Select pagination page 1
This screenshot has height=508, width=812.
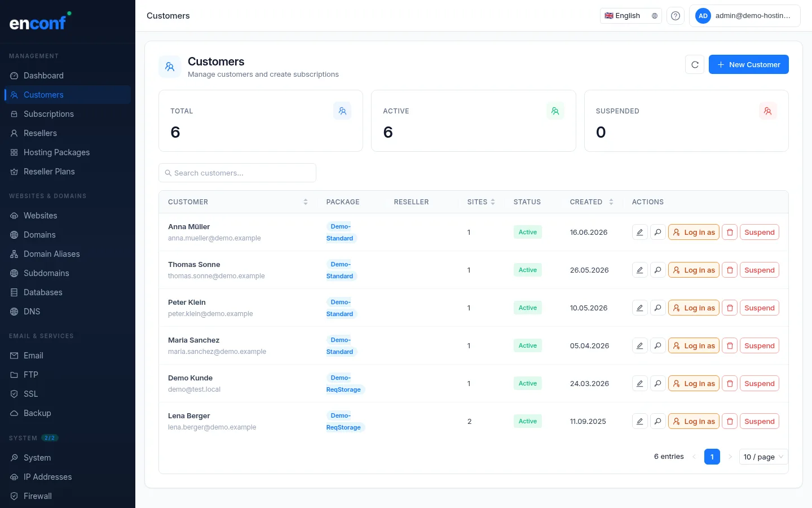(712, 457)
